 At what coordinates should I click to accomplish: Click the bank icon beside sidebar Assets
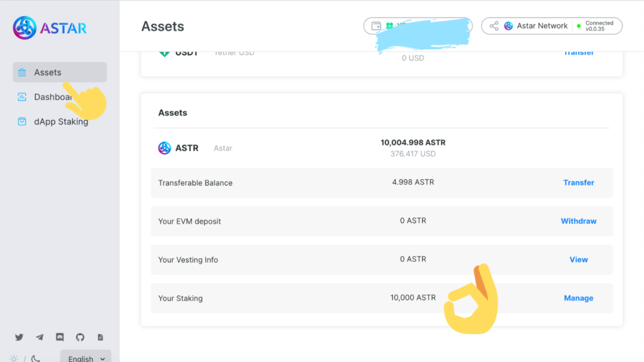tap(22, 72)
